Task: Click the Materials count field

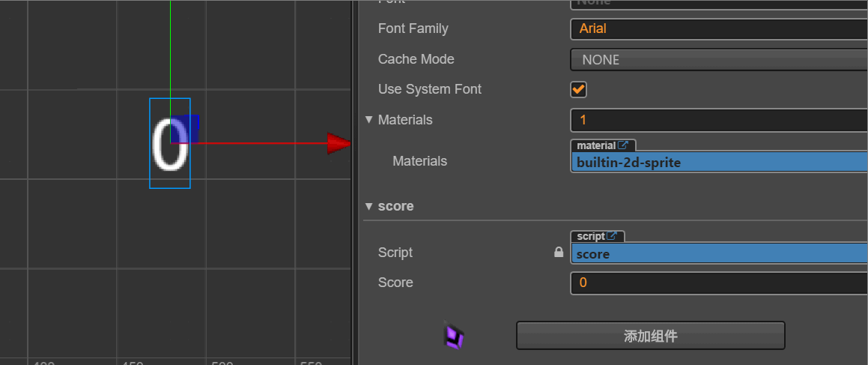Action: pos(719,120)
